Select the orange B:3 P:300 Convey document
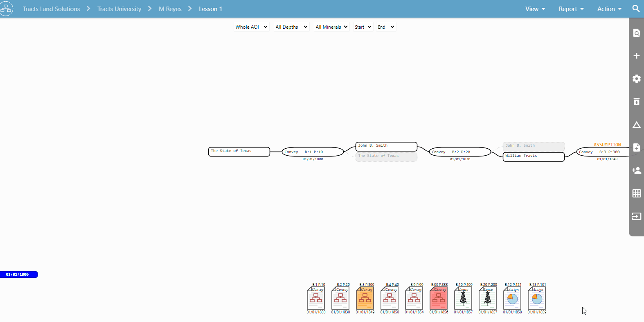 [365, 298]
